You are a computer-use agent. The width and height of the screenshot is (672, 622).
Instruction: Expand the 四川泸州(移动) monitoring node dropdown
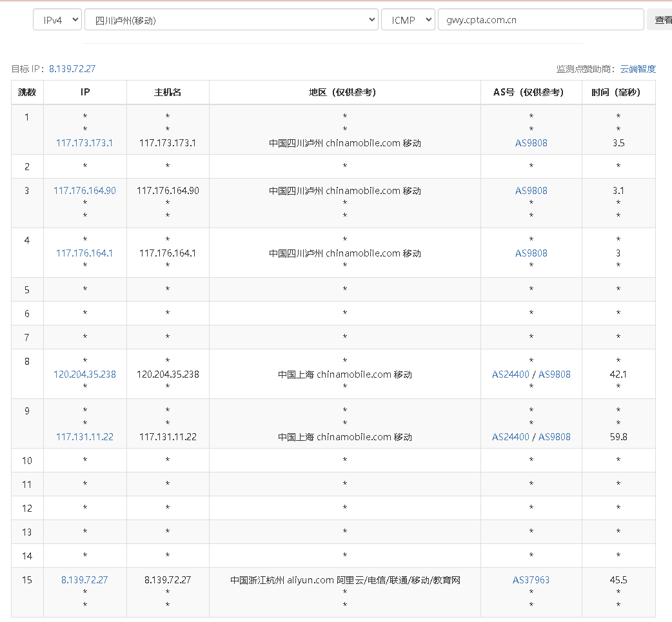(x=231, y=20)
